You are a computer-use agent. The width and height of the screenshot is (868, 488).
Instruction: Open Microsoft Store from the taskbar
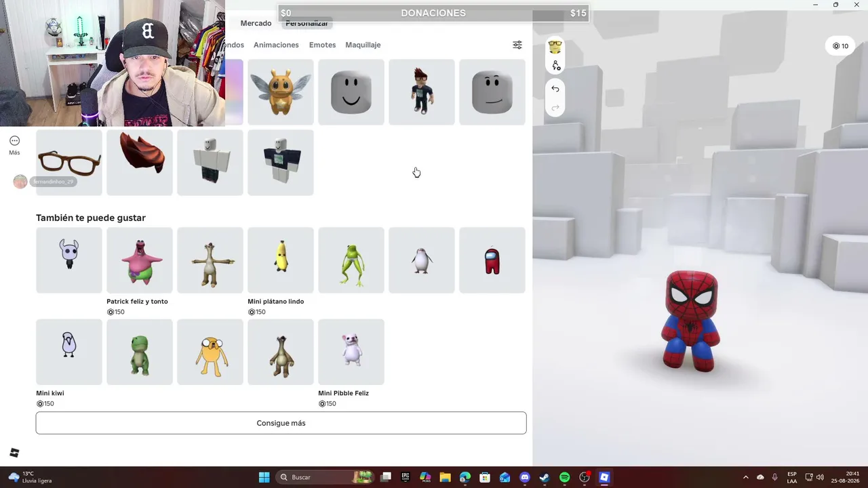[x=485, y=477]
